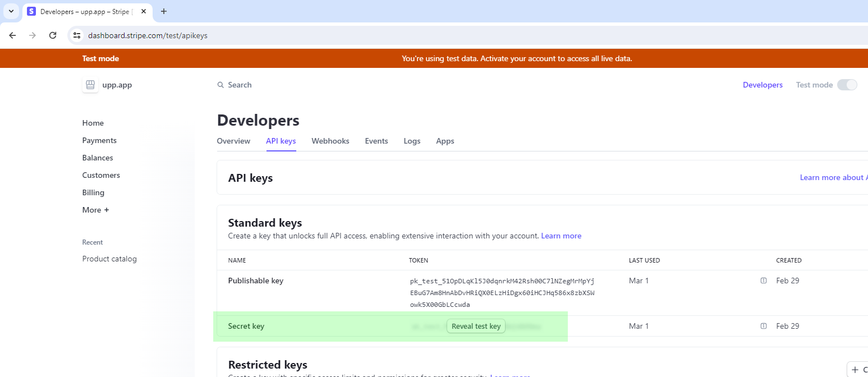Screen dimensions: 868x377
Task: Click the Standard keys heading
Action: coord(265,223)
